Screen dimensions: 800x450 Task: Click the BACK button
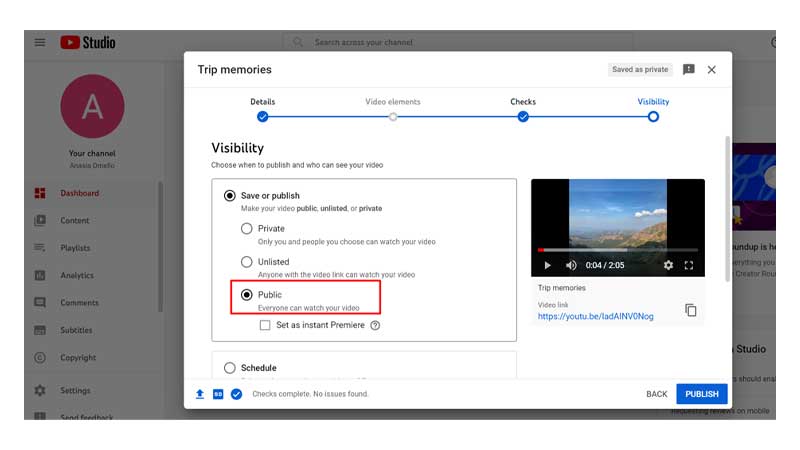click(656, 394)
